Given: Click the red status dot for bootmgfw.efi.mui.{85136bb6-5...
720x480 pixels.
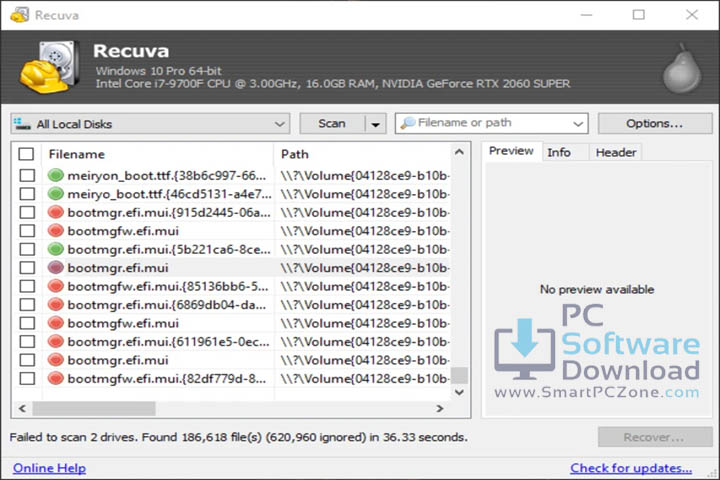Looking at the screenshot, I should (x=56, y=286).
